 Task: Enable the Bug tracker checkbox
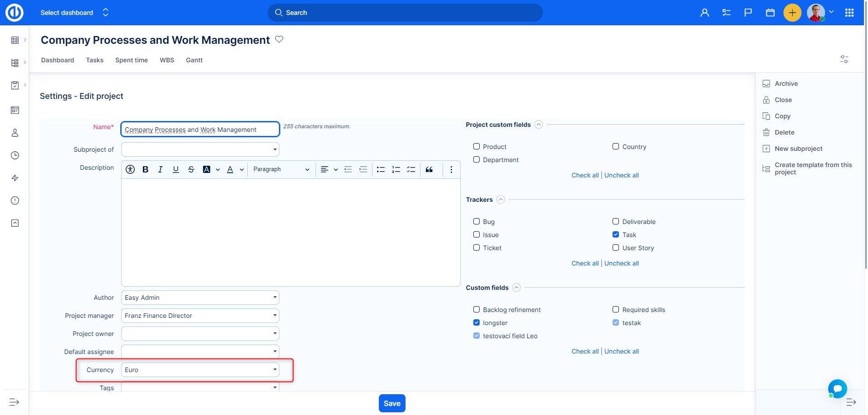(x=476, y=221)
